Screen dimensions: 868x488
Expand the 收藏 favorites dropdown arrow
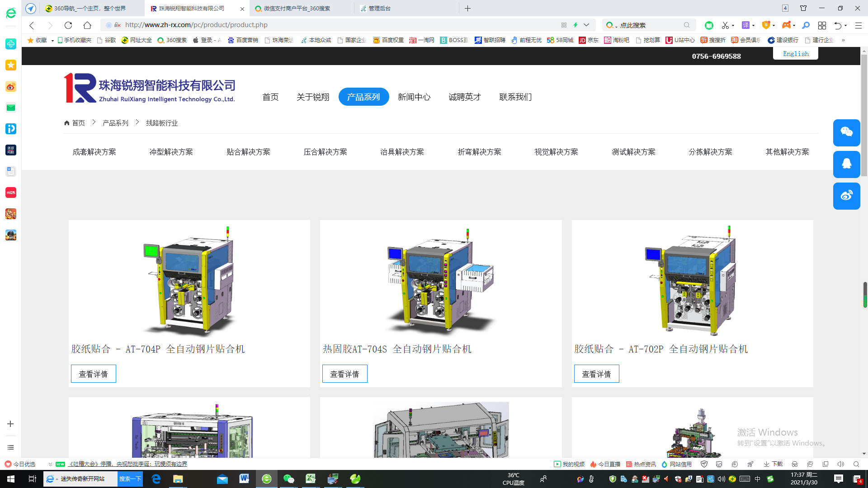(52, 40)
